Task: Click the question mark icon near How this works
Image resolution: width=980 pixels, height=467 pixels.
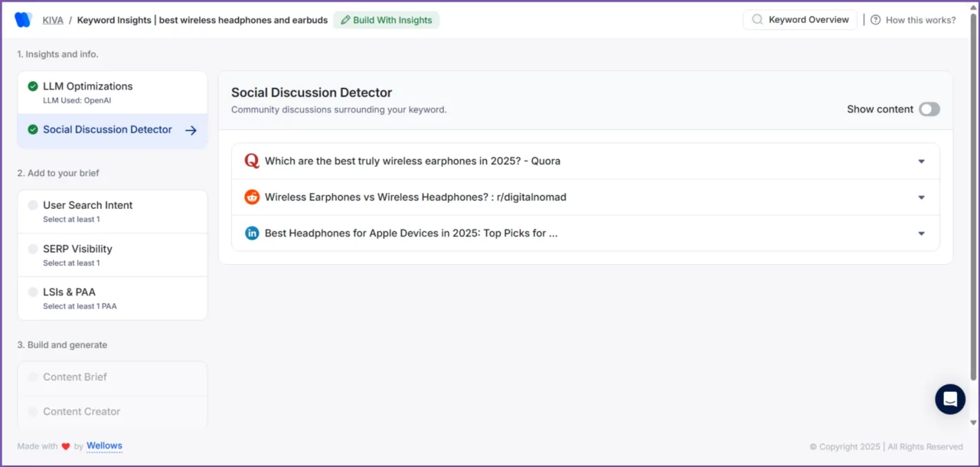Action: click(875, 20)
